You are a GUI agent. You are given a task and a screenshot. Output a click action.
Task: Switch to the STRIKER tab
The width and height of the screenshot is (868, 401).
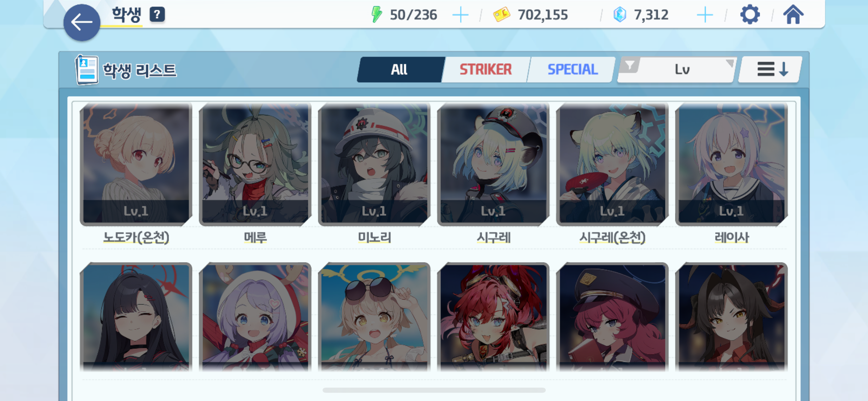coord(486,70)
